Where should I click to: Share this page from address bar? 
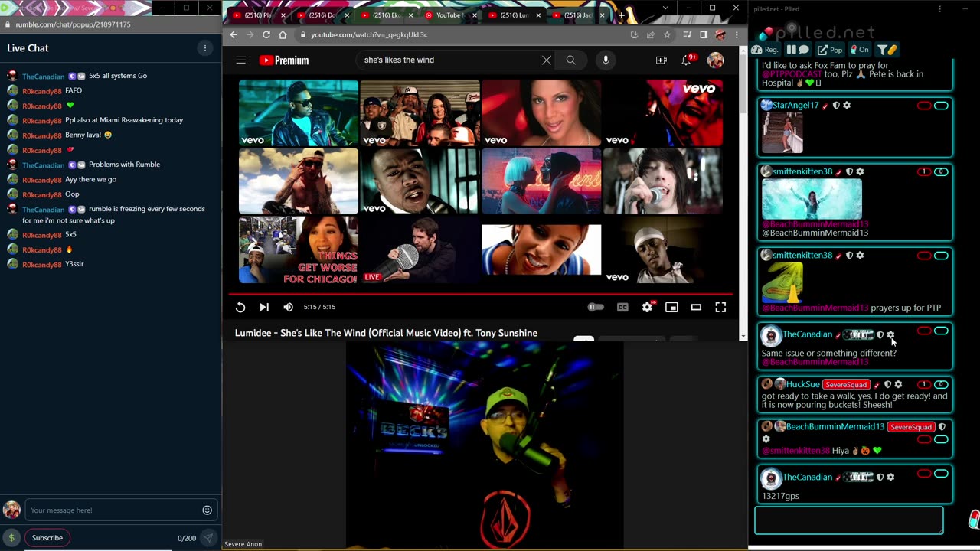click(x=650, y=34)
